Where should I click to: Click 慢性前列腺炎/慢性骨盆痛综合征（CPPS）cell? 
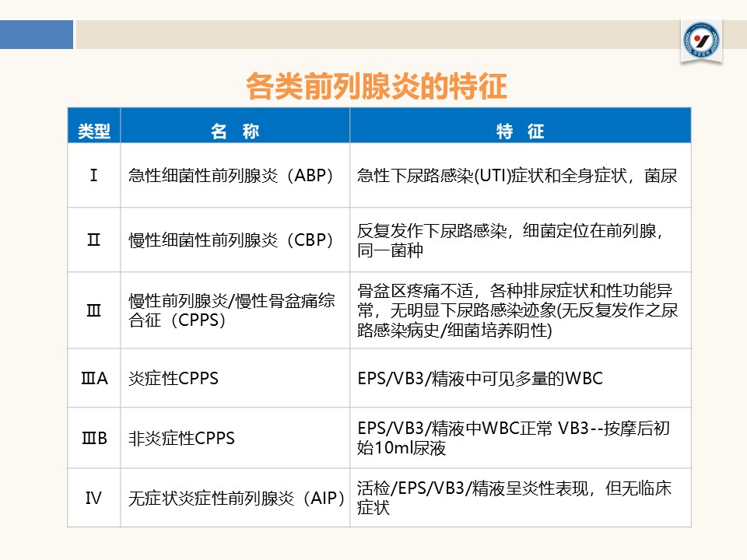coord(235,310)
